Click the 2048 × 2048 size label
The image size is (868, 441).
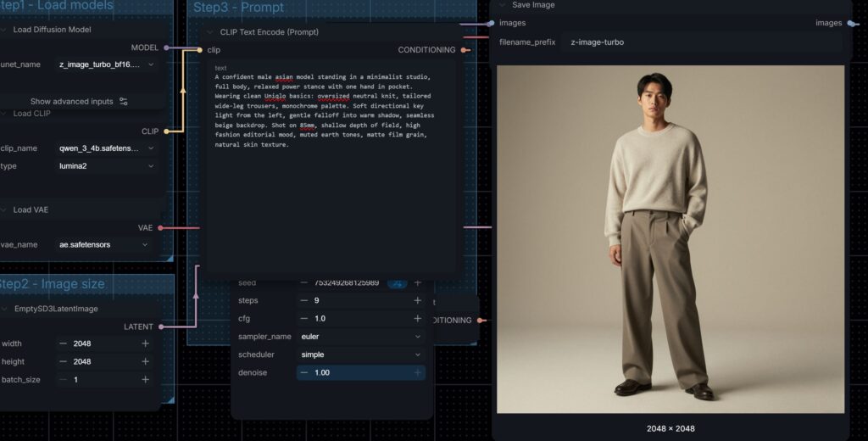(670, 428)
